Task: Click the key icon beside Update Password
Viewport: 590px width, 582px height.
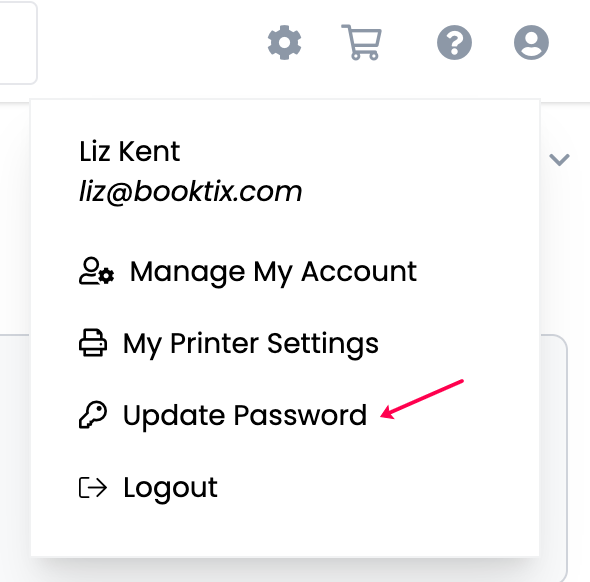Action: 93,415
